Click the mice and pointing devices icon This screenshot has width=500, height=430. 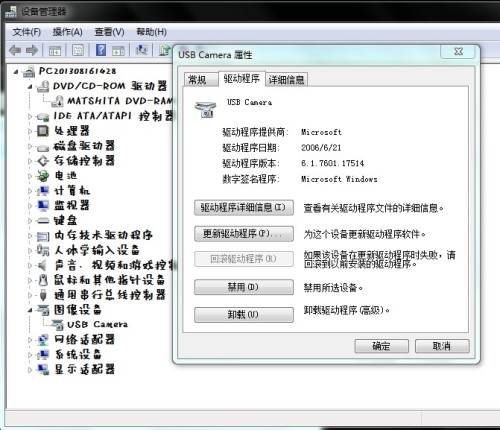click(x=43, y=280)
